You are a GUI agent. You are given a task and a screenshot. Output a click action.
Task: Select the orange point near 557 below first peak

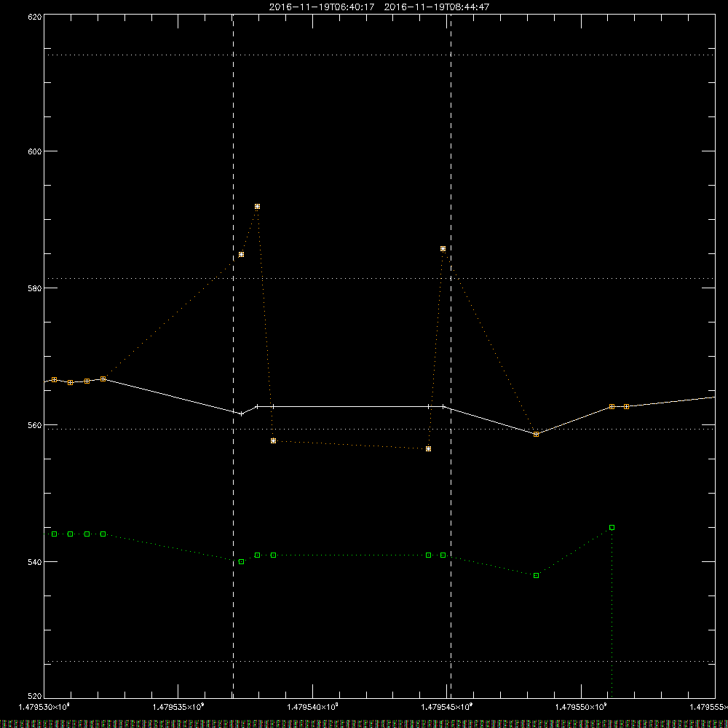tap(274, 440)
